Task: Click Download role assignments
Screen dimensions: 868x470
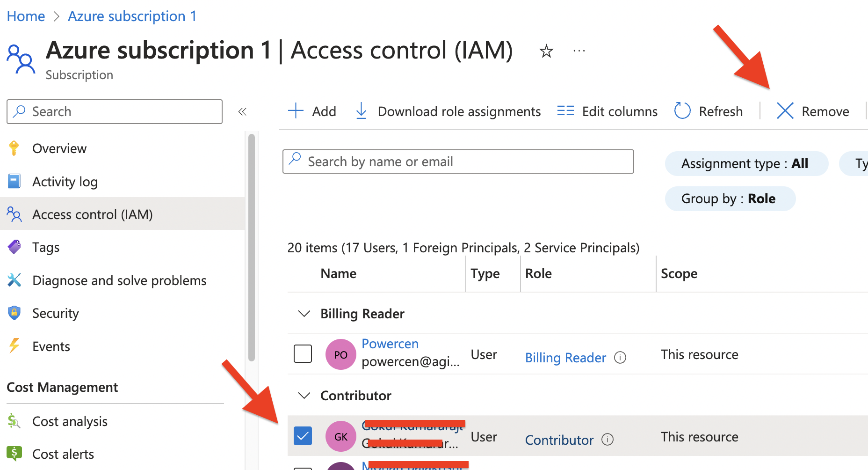Action: pos(448,111)
